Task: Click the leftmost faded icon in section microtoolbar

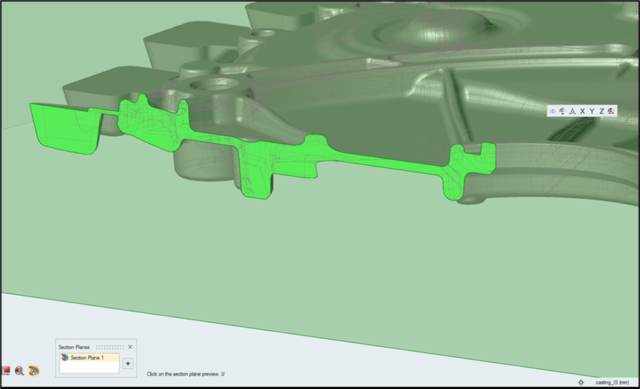Action: [x=553, y=111]
